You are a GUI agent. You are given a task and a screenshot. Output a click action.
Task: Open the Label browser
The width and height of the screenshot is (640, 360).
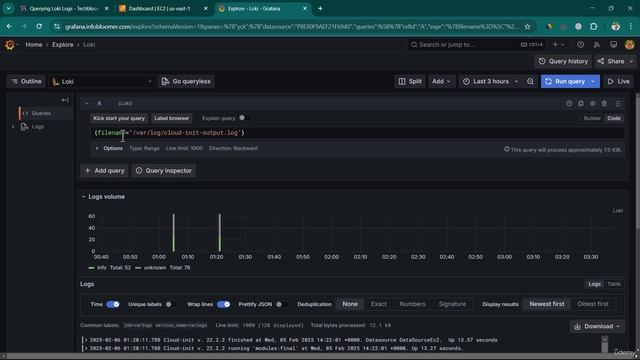(x=171, y=118)
